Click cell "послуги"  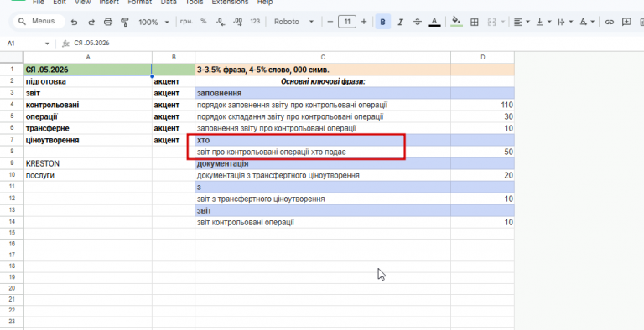point(88,175)
